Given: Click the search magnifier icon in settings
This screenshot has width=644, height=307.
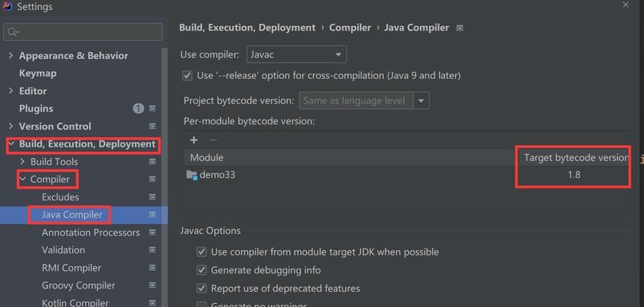Looking at the screenshot, I should pos(13,32).
